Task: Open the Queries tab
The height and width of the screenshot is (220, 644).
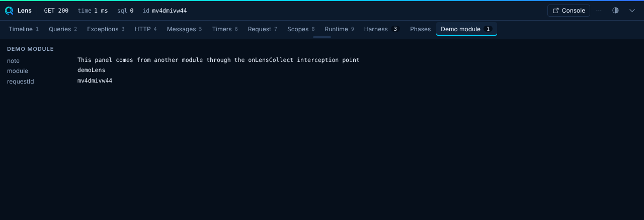Action: tap(63, 29)
